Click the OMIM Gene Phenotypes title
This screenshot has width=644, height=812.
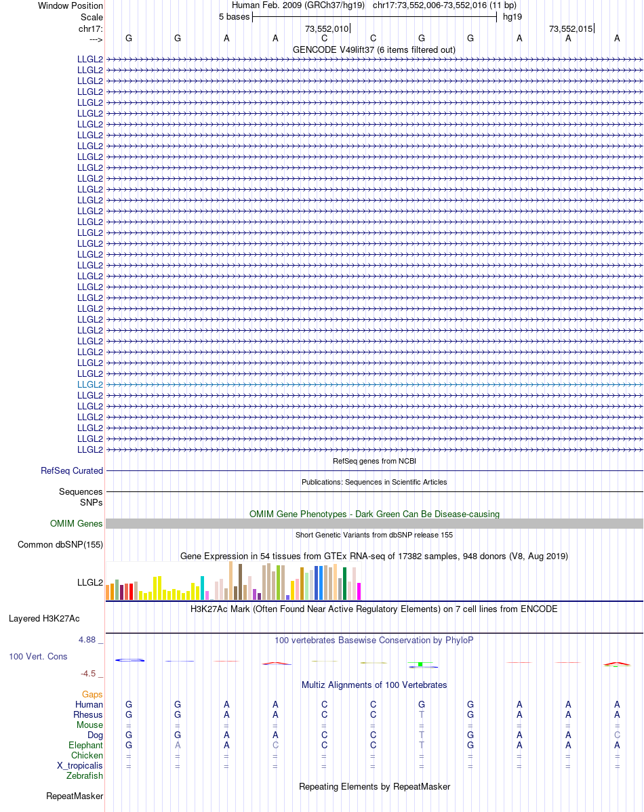click(374, 514)
